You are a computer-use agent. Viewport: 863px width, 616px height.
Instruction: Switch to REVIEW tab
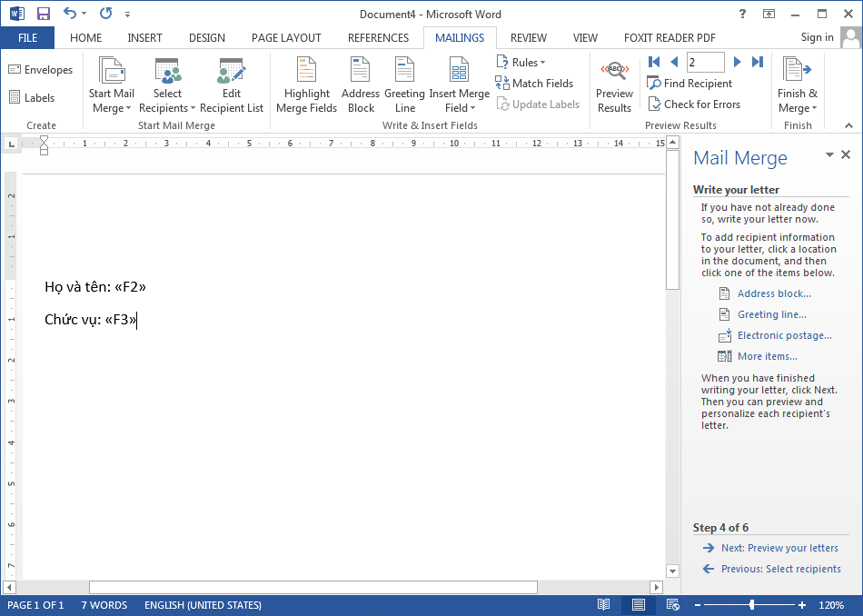click(x=529, y=37)
